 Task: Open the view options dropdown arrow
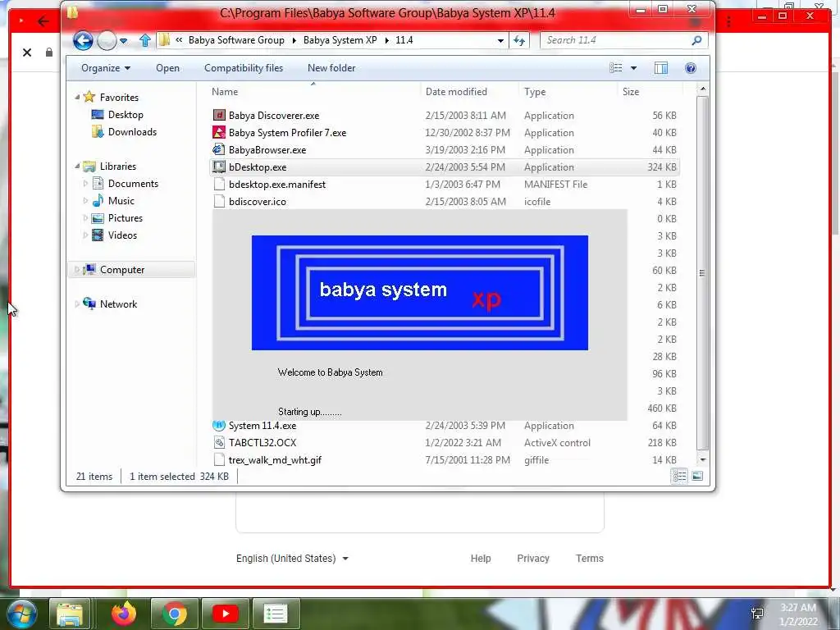tap(634, 68)
